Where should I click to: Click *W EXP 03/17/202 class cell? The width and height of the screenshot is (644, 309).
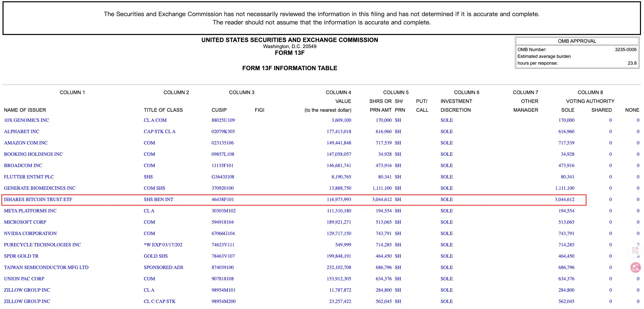(163, 245)
